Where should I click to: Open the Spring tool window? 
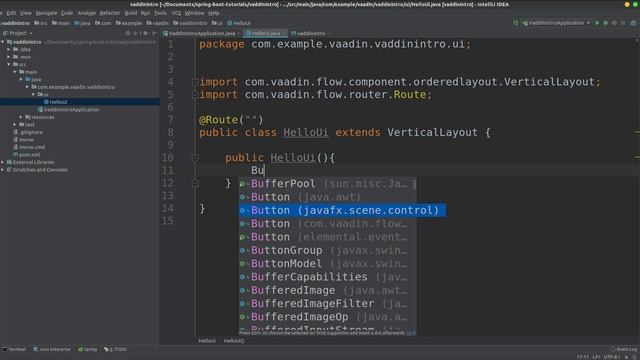(88, 349)
